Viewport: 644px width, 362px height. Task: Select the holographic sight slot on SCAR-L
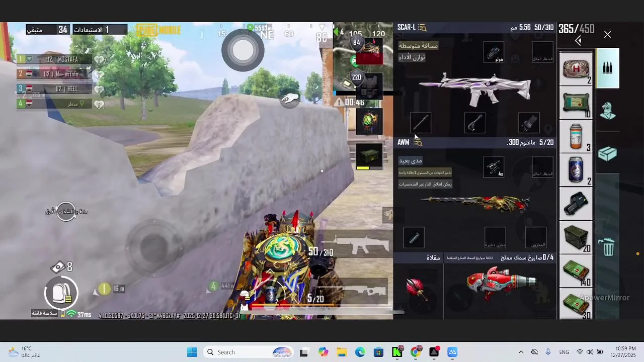494,52
